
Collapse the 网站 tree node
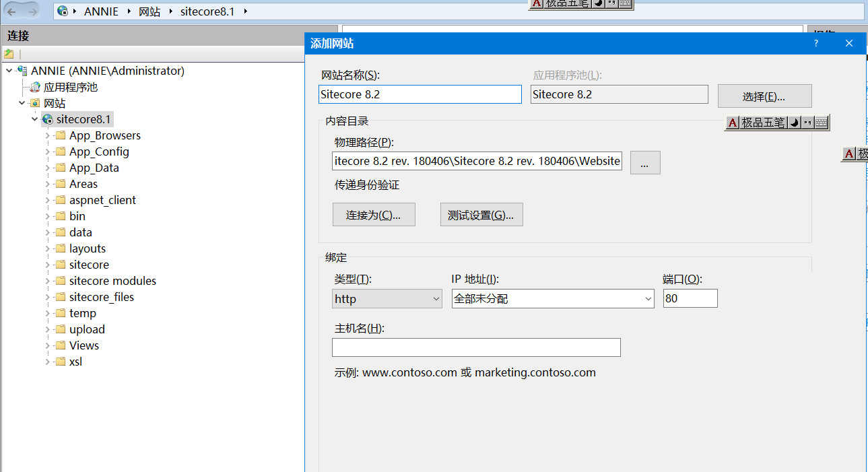(x=22, y=103)
